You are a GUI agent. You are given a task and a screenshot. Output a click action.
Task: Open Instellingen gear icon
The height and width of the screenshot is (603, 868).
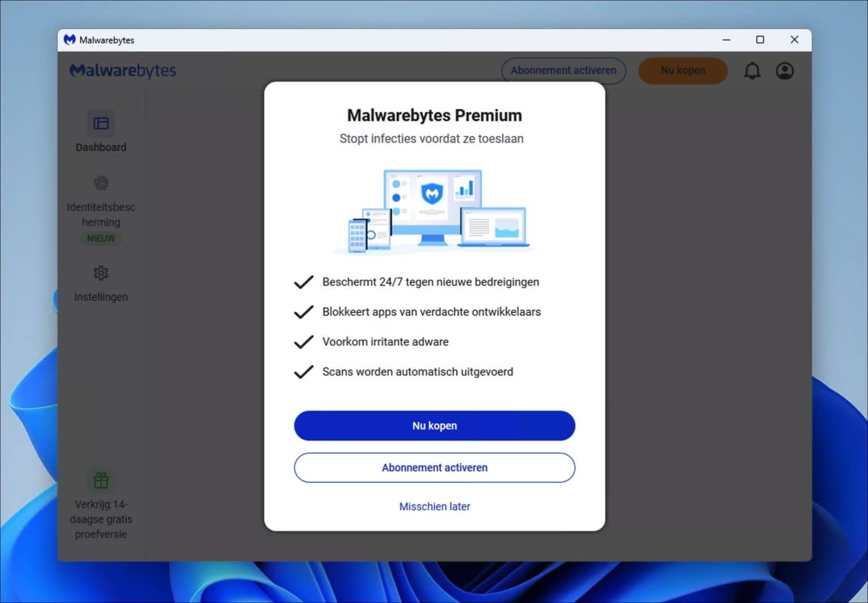point(101,273)
